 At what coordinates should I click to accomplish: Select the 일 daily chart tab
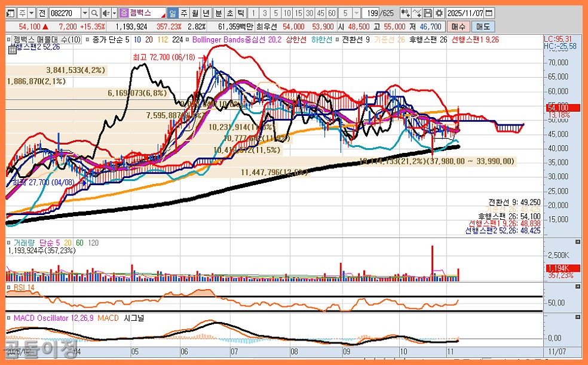[173, 14]
